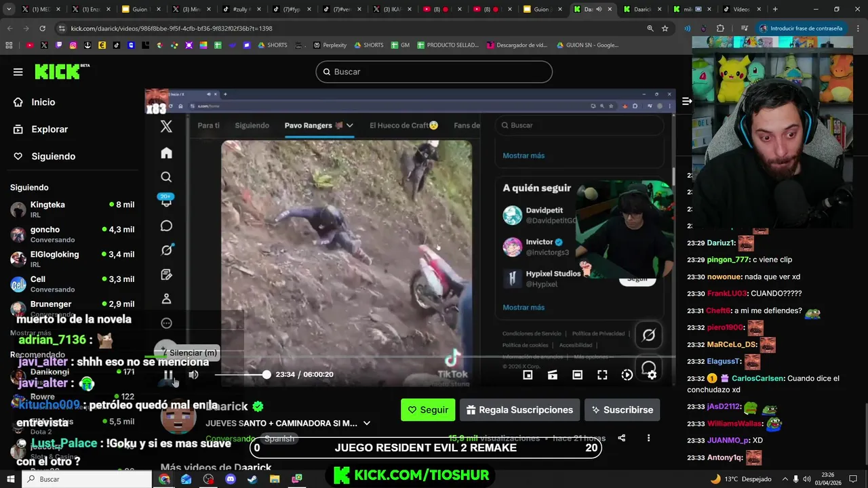868x488 pixels.
Task: Click the Suscribirse button
Action: (x=622, y=409)
